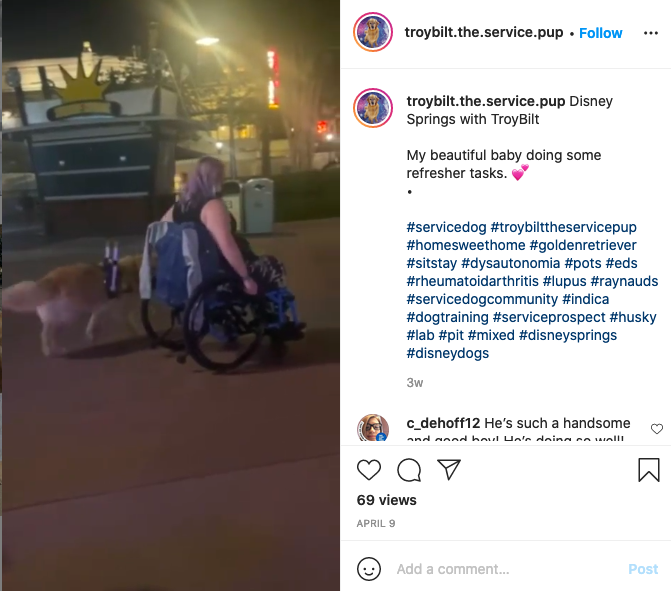The image size is (671, 591).
Task: Share the post via paper plane icon
Action: 448,469
